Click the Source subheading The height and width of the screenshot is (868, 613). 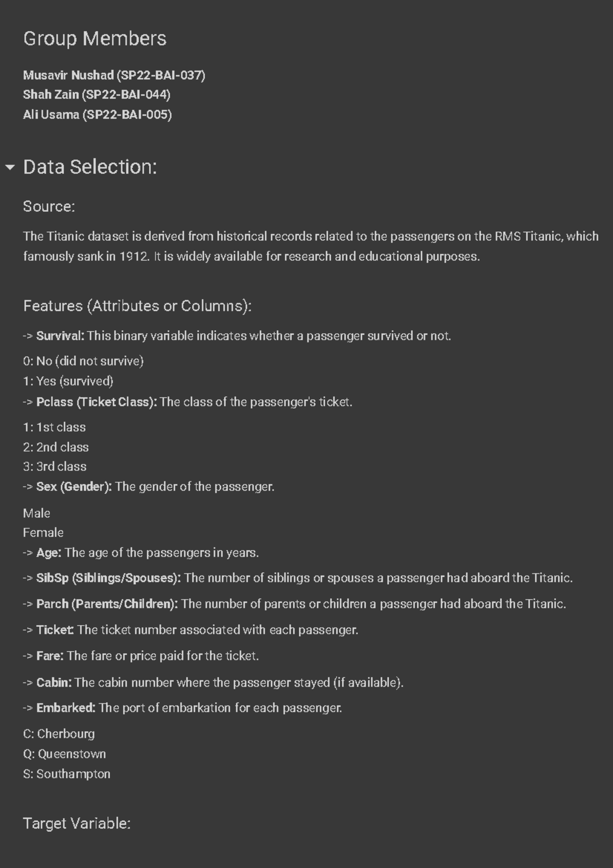pyautogui.click(x=49, y=207)
